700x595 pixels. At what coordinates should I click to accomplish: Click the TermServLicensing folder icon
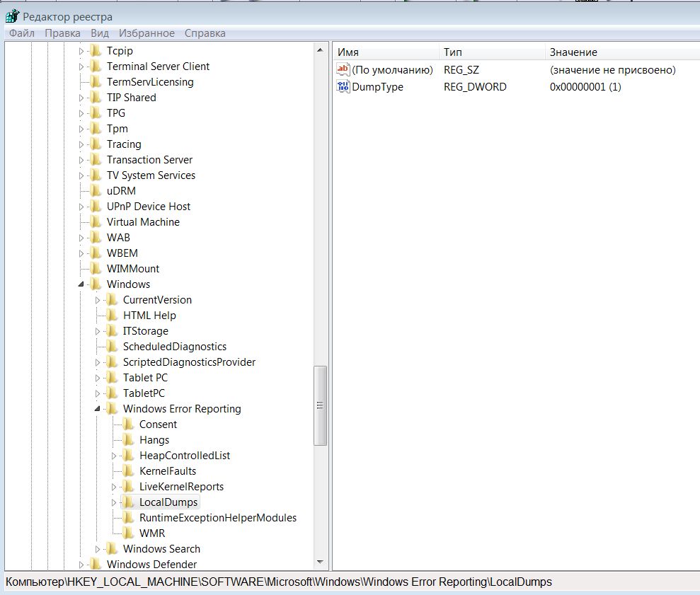[x=96, y=82]
